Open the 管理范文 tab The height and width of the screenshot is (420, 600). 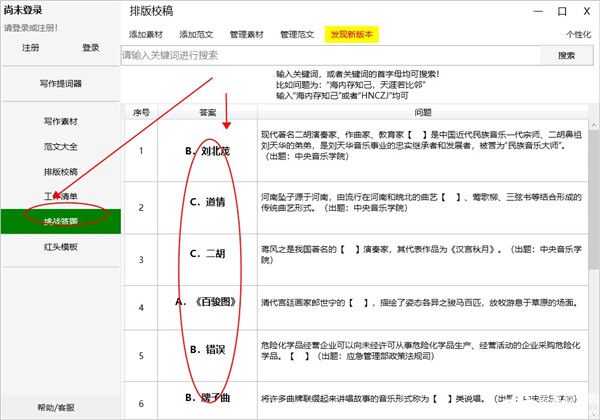pyautogui.click(x=297, y=34)
